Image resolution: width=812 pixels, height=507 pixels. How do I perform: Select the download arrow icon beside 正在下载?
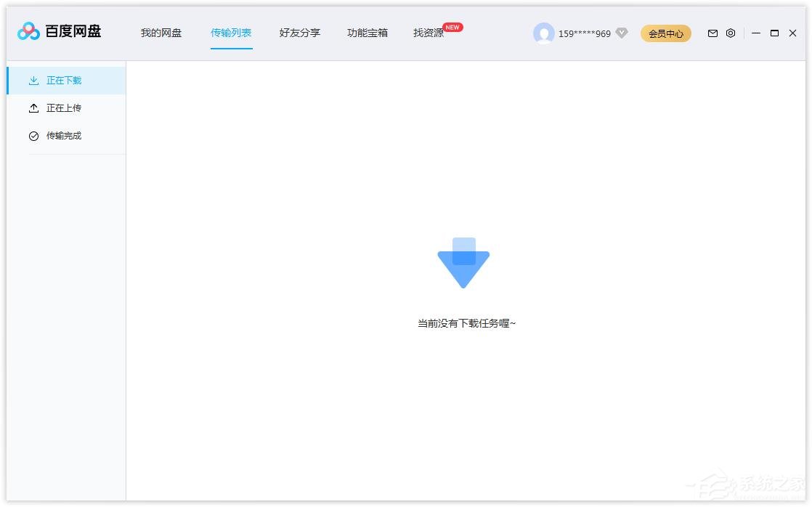[33, 81]
